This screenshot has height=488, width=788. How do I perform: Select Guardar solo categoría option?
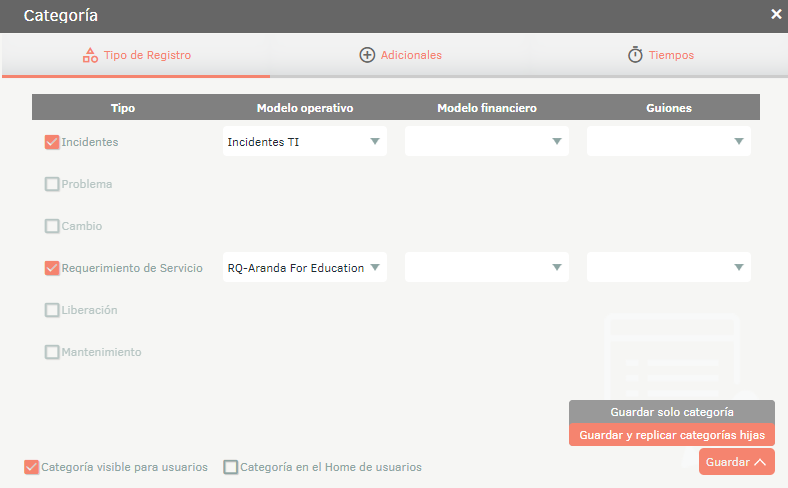(x=672, y=412)
